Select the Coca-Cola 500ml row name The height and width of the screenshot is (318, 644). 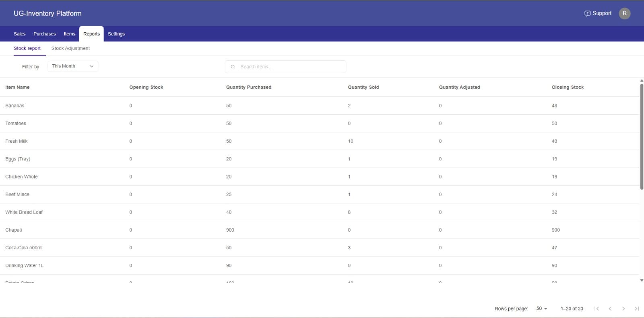coord(24,248)
